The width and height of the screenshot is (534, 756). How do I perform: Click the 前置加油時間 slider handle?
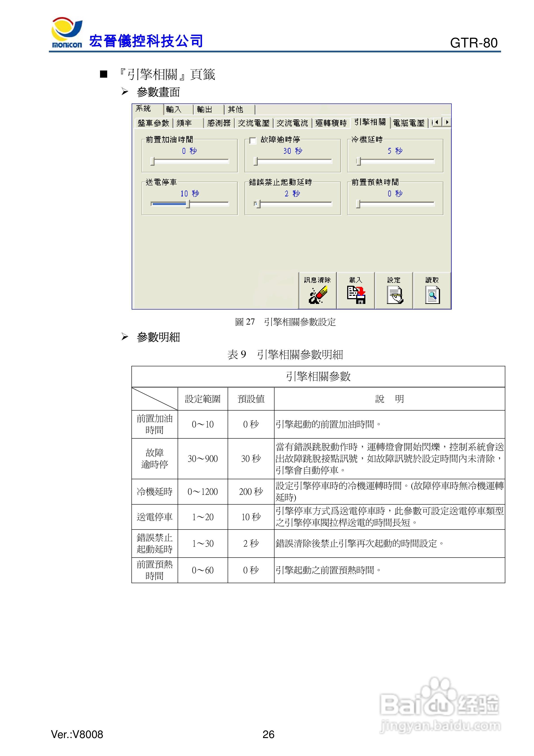[152, 161]
